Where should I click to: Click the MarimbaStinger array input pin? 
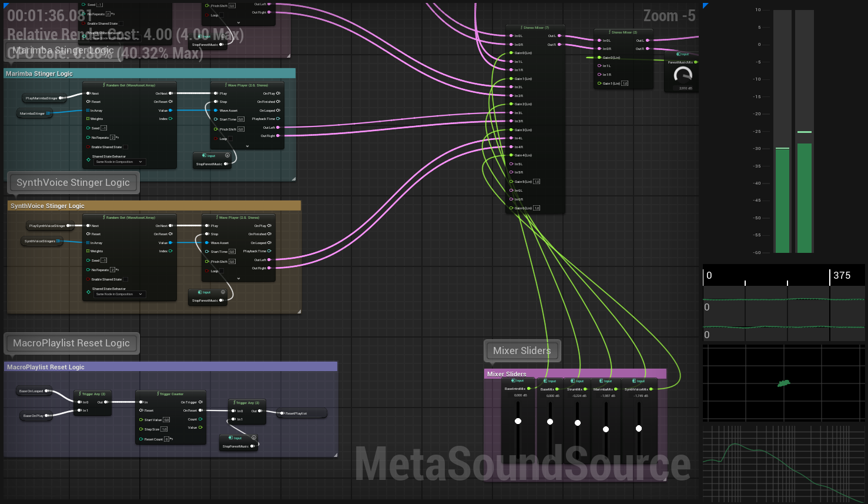tap(48, 114)
